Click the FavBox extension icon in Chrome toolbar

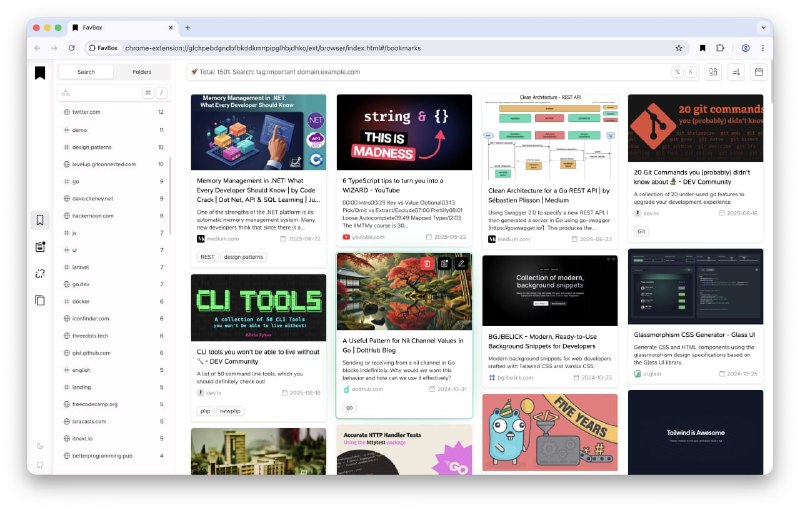[x=702, y=48]
